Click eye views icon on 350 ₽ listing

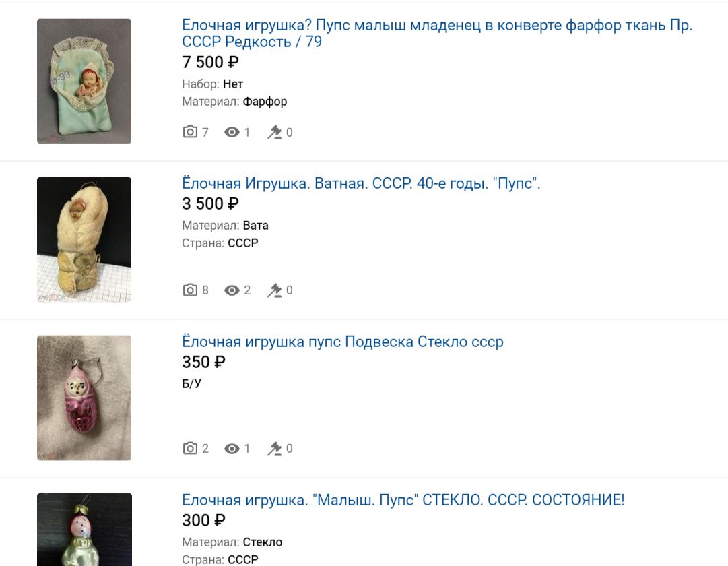click(232, 449)
